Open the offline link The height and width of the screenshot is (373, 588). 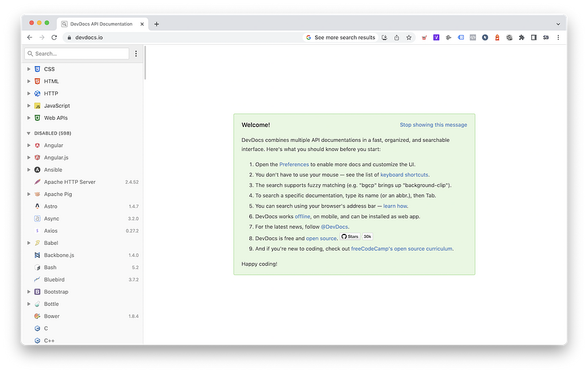click(302, 217)
